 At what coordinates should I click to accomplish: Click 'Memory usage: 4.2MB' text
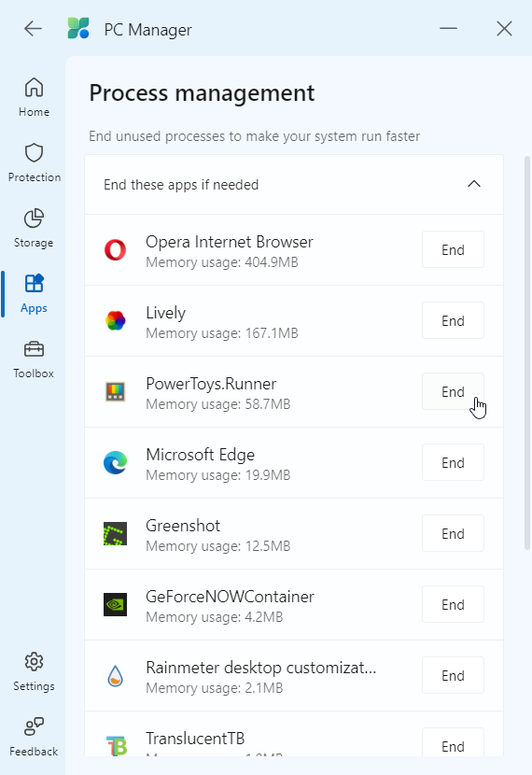pyautogui.click(x=215, y=617)
